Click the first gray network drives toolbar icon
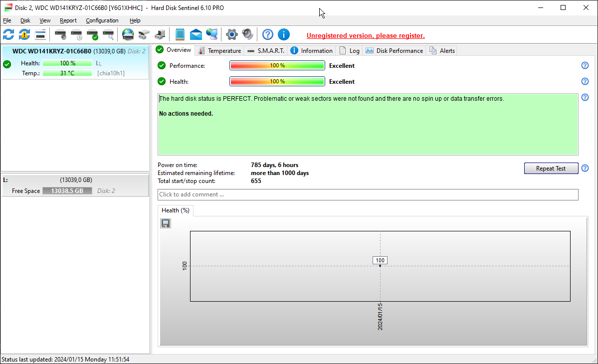Viewport: 598px width, 364px height. point(144,35)
